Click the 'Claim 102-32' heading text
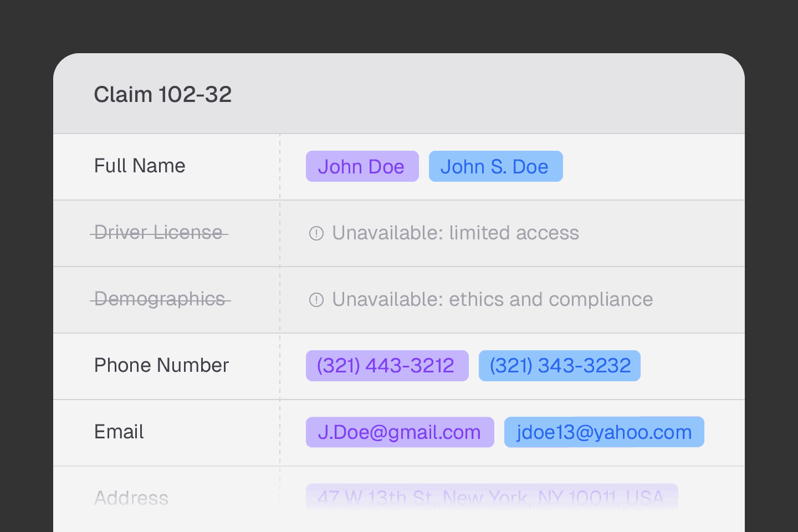The height and width of the screenshot is (532, 798). (x=162, y=95)
